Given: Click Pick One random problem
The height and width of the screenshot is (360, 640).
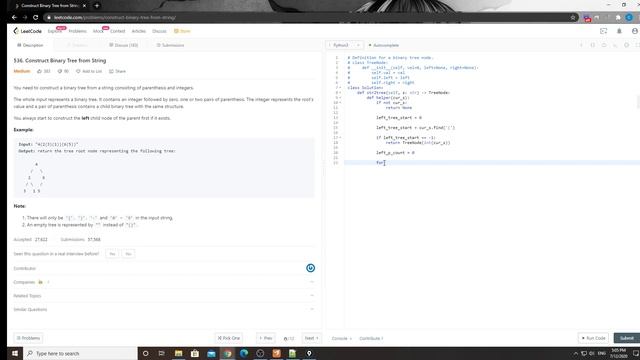Looking at the screenshot, I should tap(229, 338).
